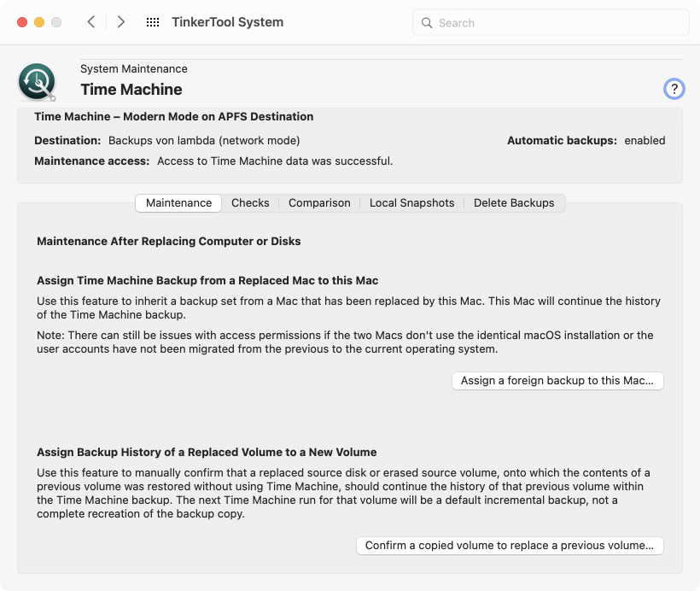Click the Time Machine pane icon

[37, 82]
